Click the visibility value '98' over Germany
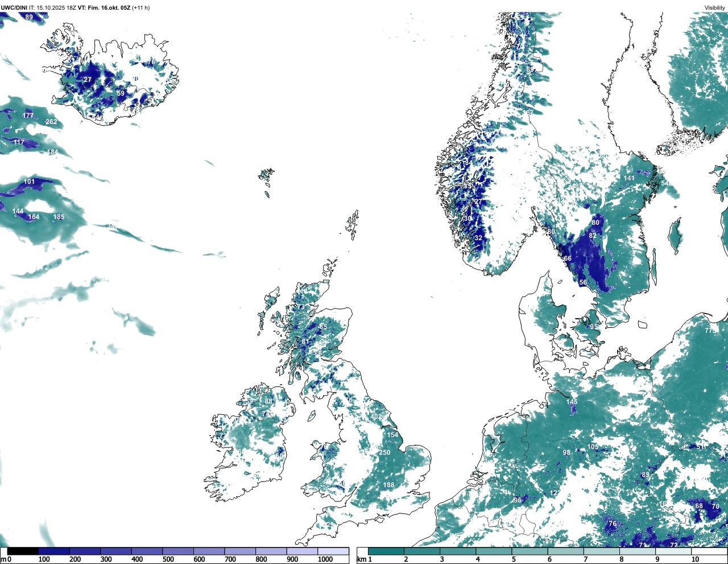The width and height of the screenshot is (728, 564). 566,452
